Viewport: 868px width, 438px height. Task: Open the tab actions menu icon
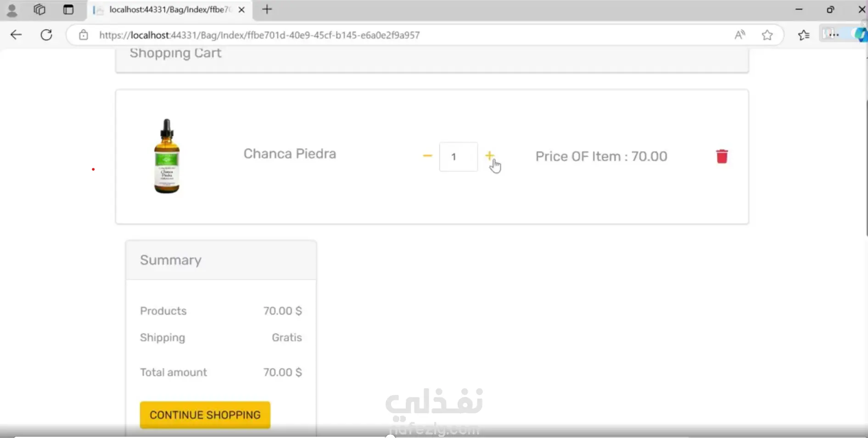(68, 10)
